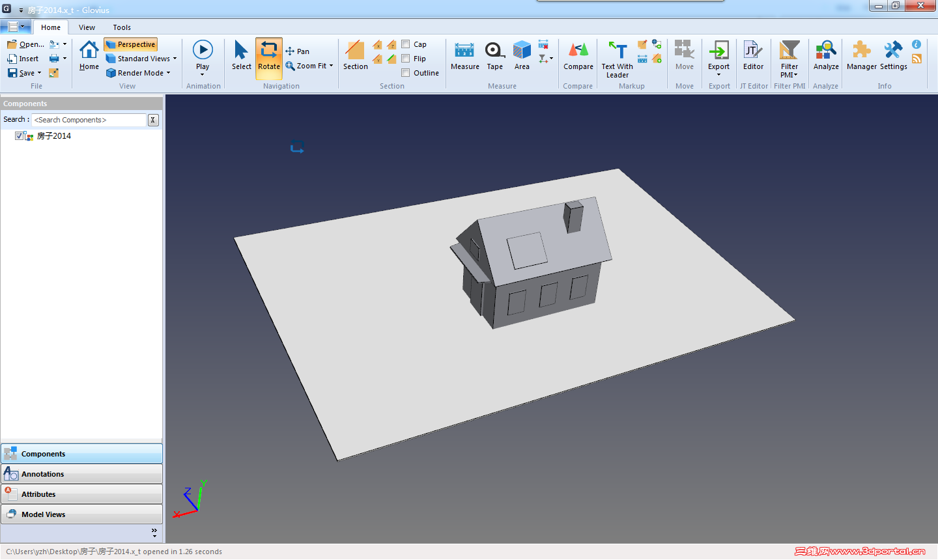Select the Measure tool
The image size is (938, 560).
tap(464, 55)
